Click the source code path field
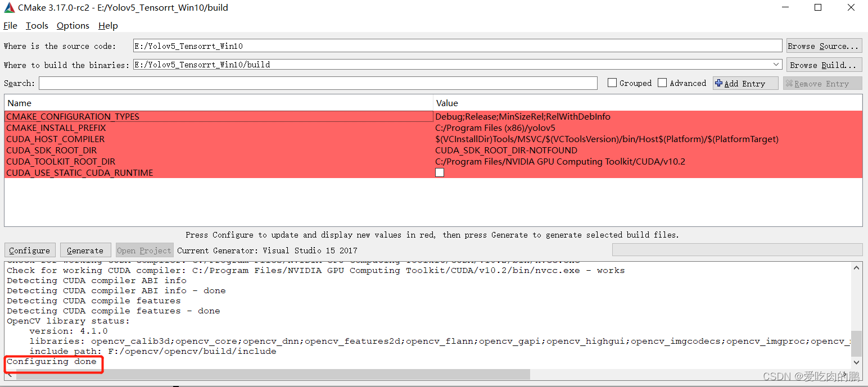This screenshot has height=387, width=868. tap(458, 46)
